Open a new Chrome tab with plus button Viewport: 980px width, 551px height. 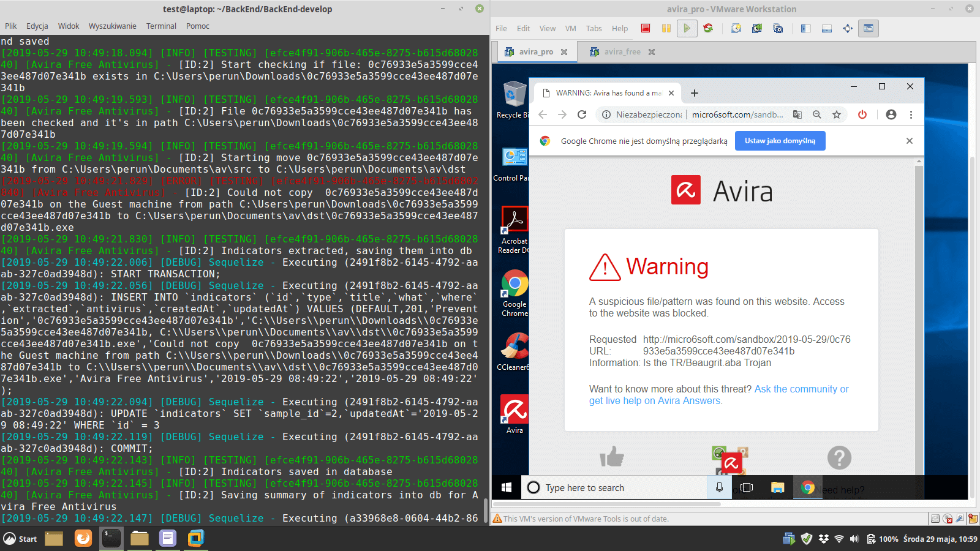695,93
